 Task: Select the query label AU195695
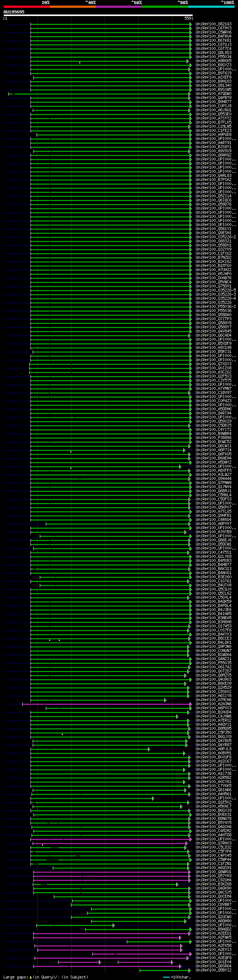coord(14,12)
